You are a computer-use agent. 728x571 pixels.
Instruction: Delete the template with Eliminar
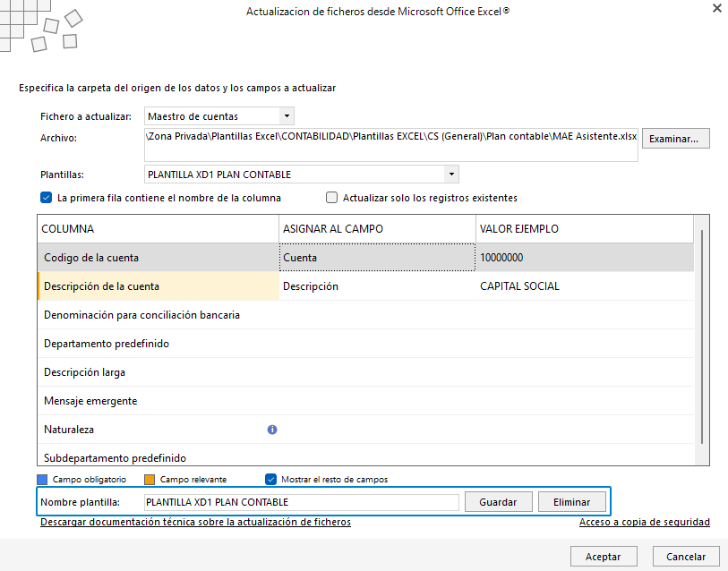571,502
